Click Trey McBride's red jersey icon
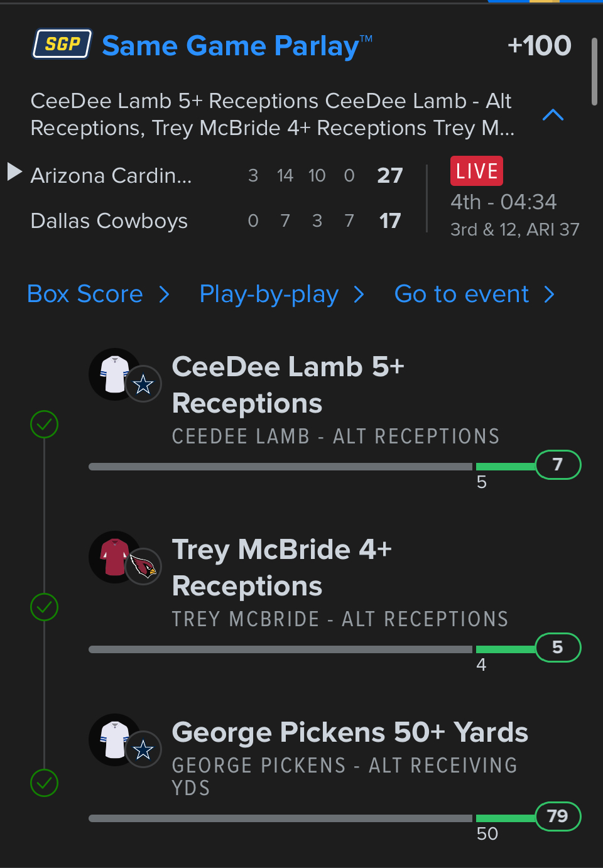 [114, 557]
